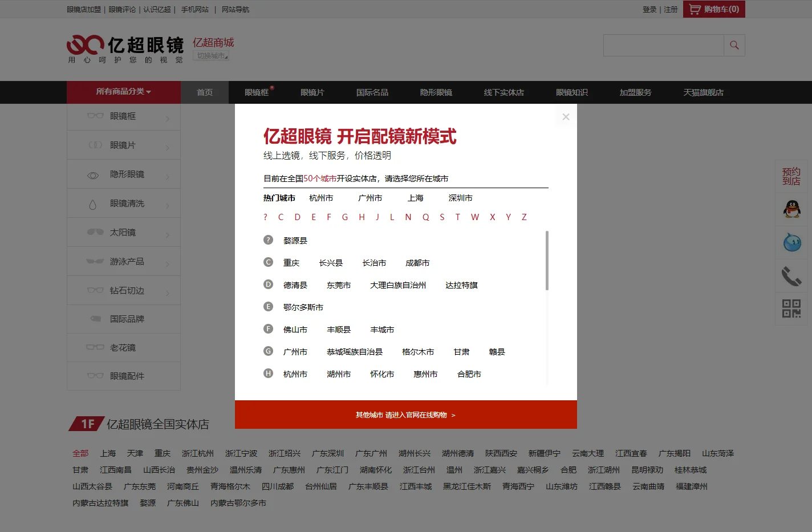Click the gray D letter badge

pos(268,285)
